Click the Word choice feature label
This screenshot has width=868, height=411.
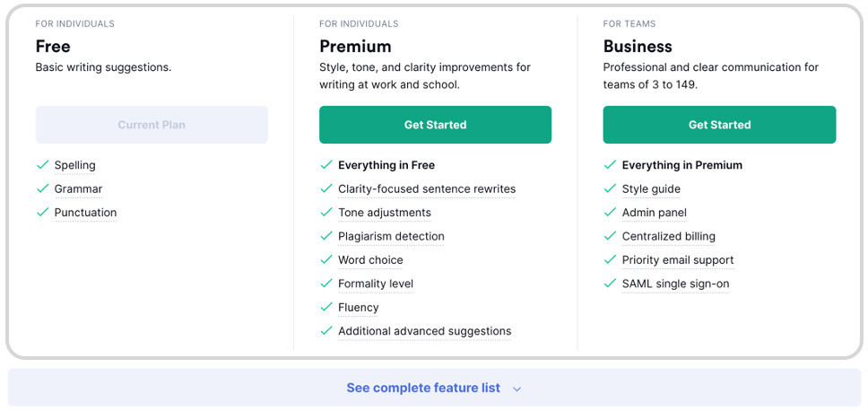[370, 259]
